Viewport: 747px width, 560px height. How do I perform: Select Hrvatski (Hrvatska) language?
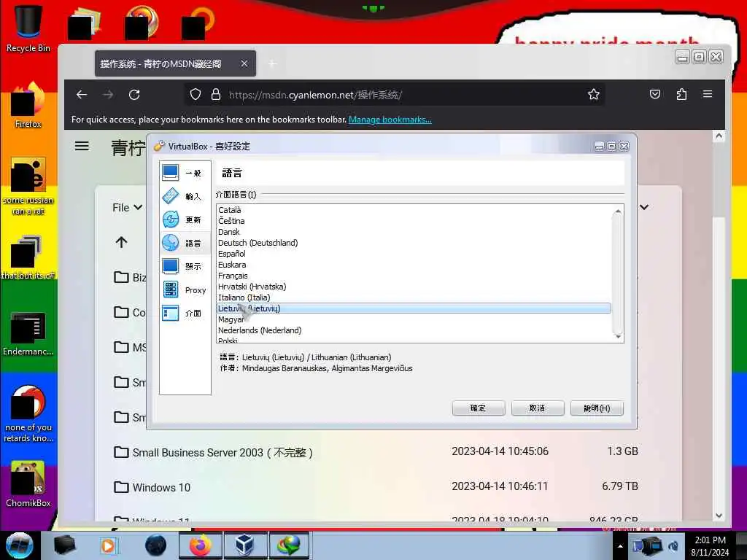click(414, 287)
